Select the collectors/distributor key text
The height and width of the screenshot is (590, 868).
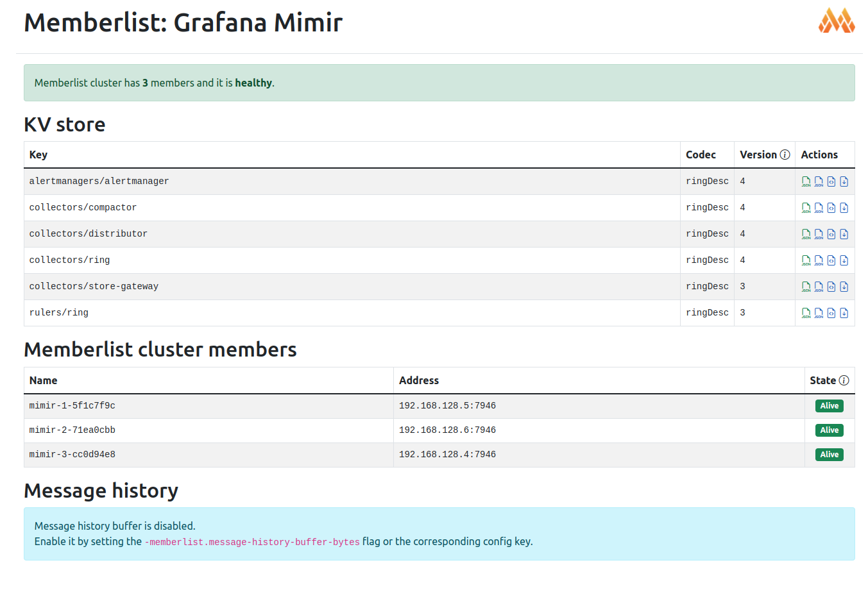pos(88,234)
